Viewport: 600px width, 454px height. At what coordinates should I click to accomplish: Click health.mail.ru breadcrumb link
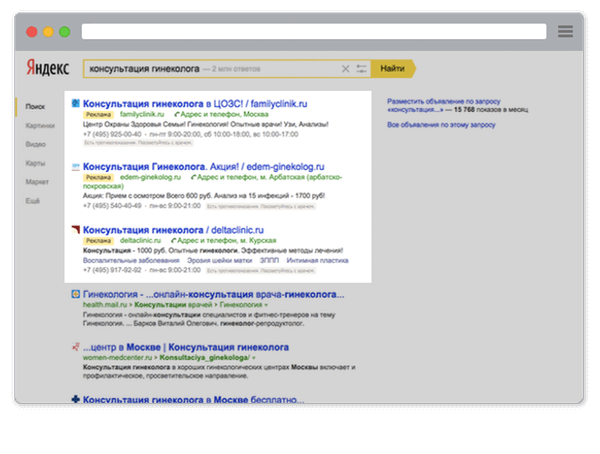(x=105, y=305)
